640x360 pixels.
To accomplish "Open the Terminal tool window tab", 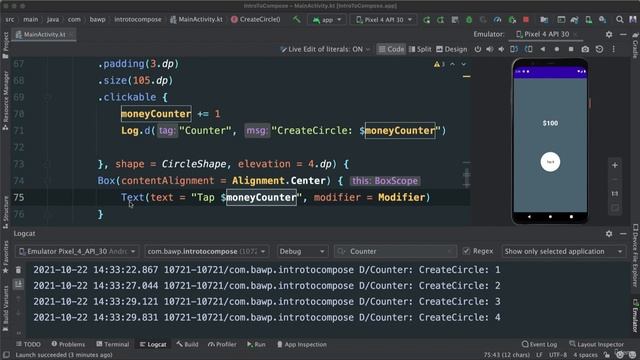I will click(113, 344).
